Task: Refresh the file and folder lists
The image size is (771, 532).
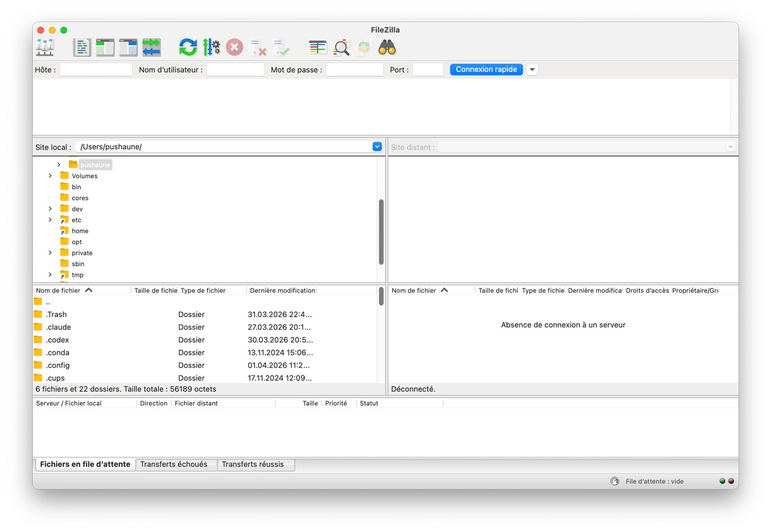Action: coord(188,47)
